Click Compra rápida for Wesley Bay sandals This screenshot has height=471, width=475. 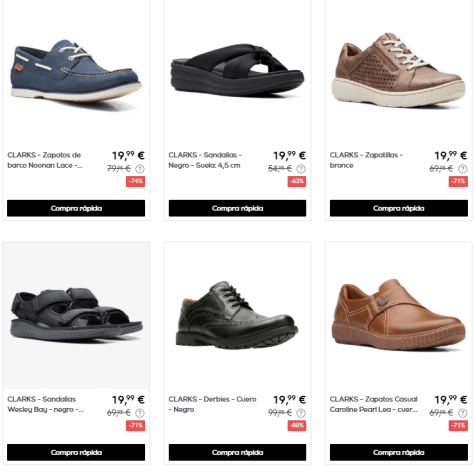[x=76, y=452]
